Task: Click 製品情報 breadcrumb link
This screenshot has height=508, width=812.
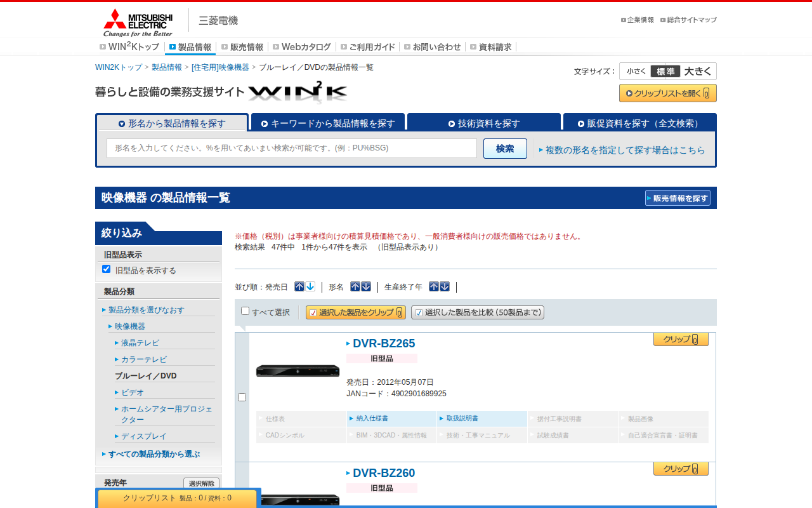Action: click(167, 67)
